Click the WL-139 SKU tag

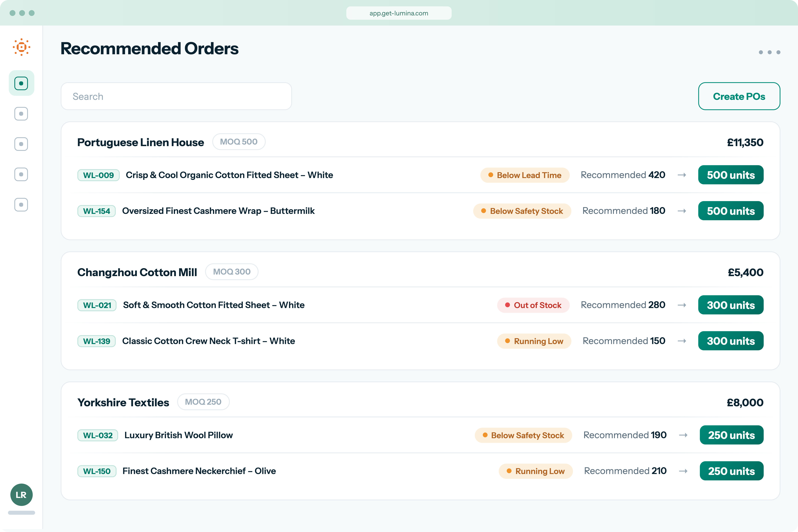(97, 341)
